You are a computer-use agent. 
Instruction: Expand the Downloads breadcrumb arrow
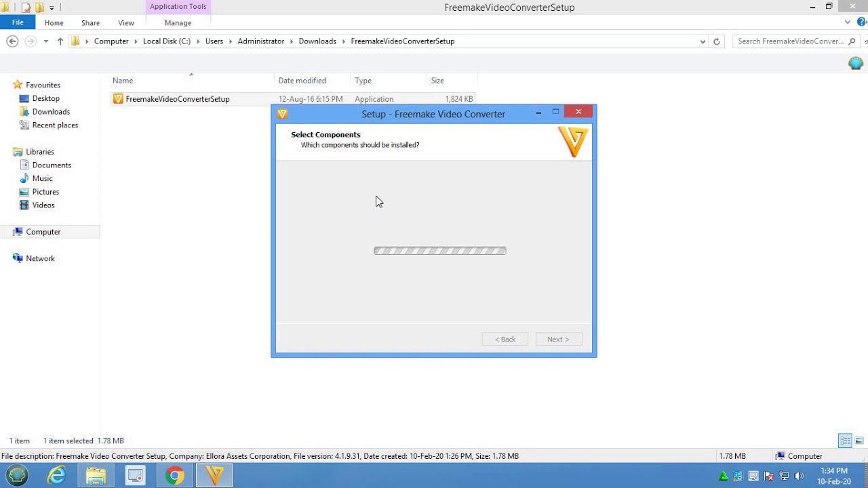(x=344, y=41)
